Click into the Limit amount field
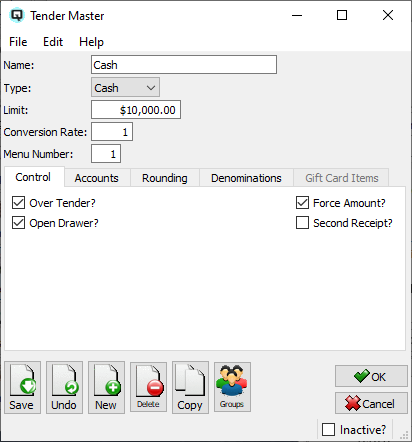 pos(136,110)
